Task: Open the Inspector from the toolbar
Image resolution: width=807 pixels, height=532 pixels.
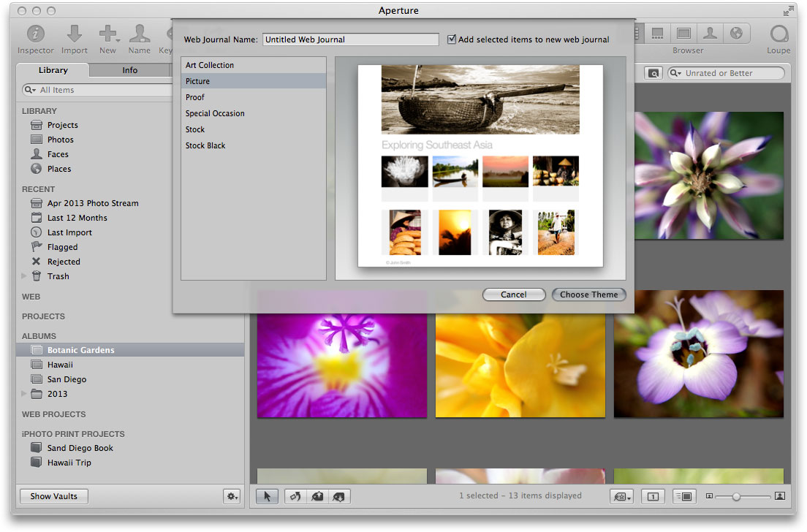Action: 35,34
